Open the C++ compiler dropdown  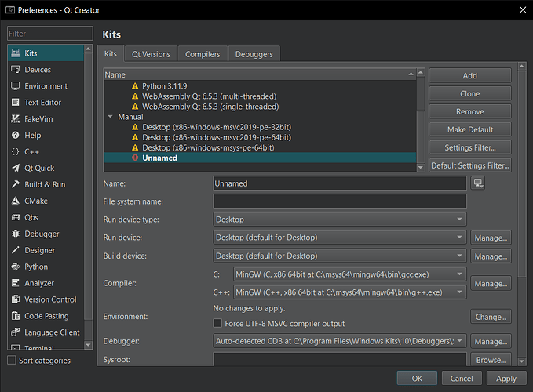[349, 292]
